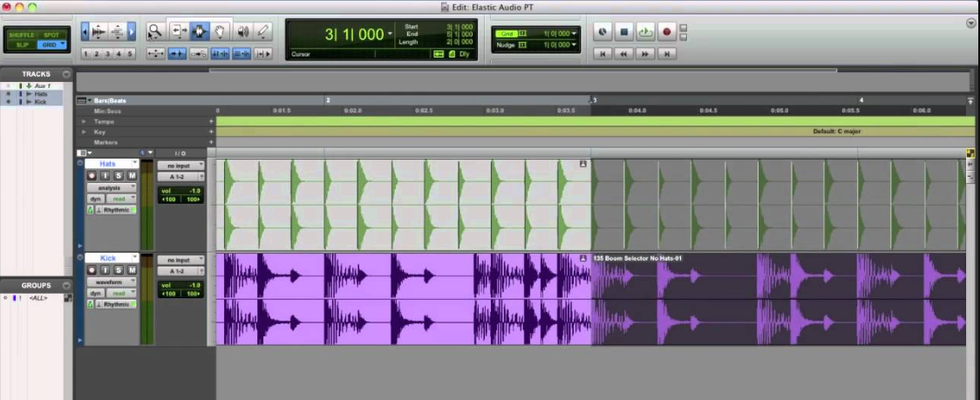
Task: Select the Kick track in Tracks list
Action: 41,102
